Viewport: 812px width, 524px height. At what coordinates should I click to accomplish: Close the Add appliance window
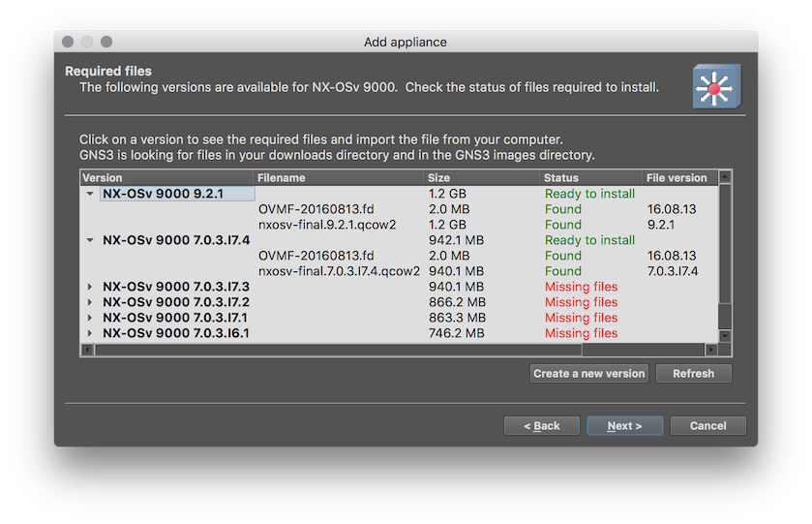[x=68, y=42]
